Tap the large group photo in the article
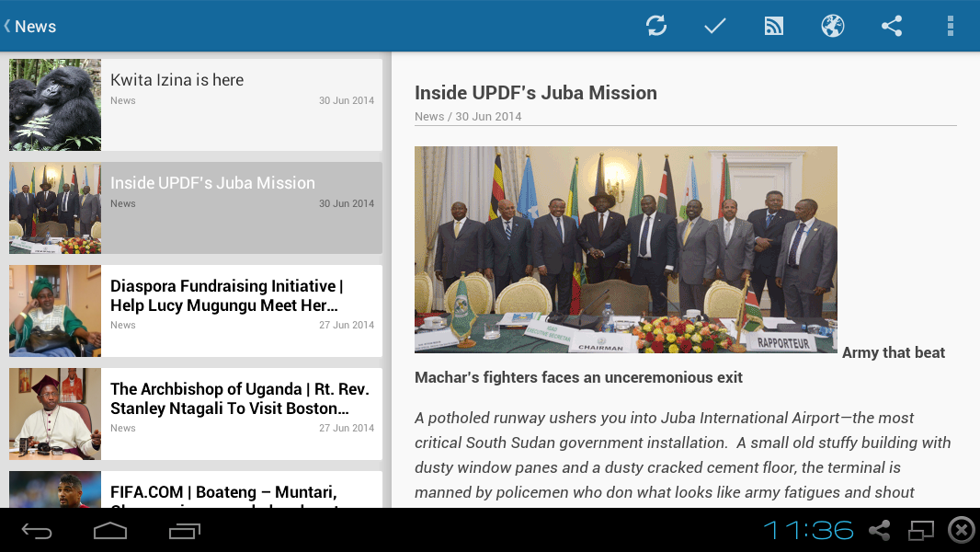The width and height of the screenshot is (980, 552). (x=626, y=249)
